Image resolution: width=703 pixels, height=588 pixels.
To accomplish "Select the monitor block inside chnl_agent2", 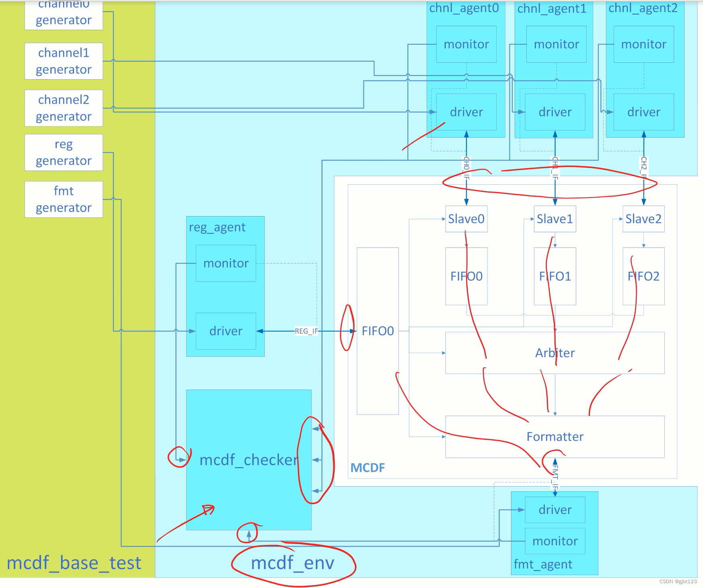I will pyautogui.click(x=644, y=44).
